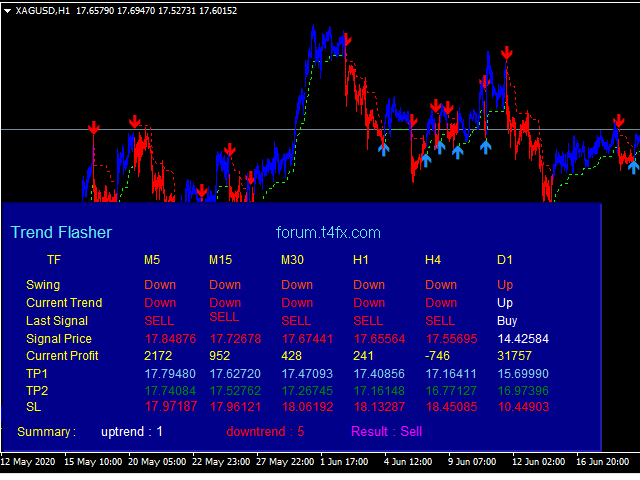Click H1 TP1 value 17.40856
The width and height of the screenshot is (640, 480).
[379, 374]
